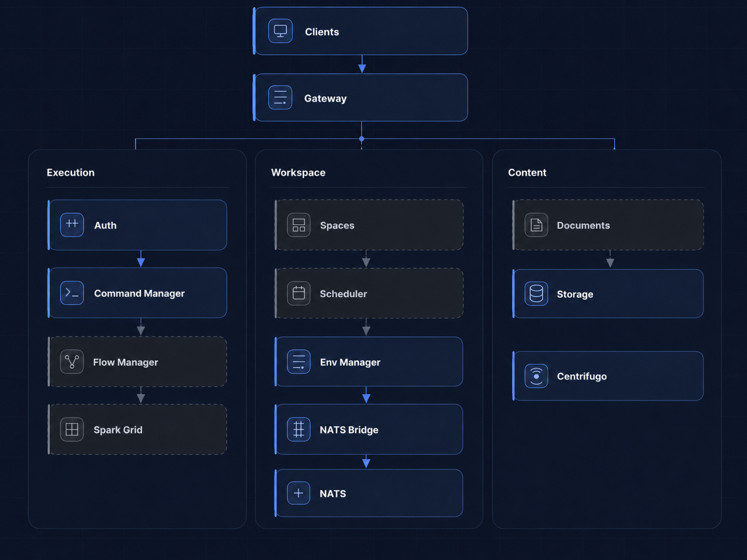Viewport: 747px width, 560px height.
Task: Select the NATS node label
Action: [x=333, y=493]
